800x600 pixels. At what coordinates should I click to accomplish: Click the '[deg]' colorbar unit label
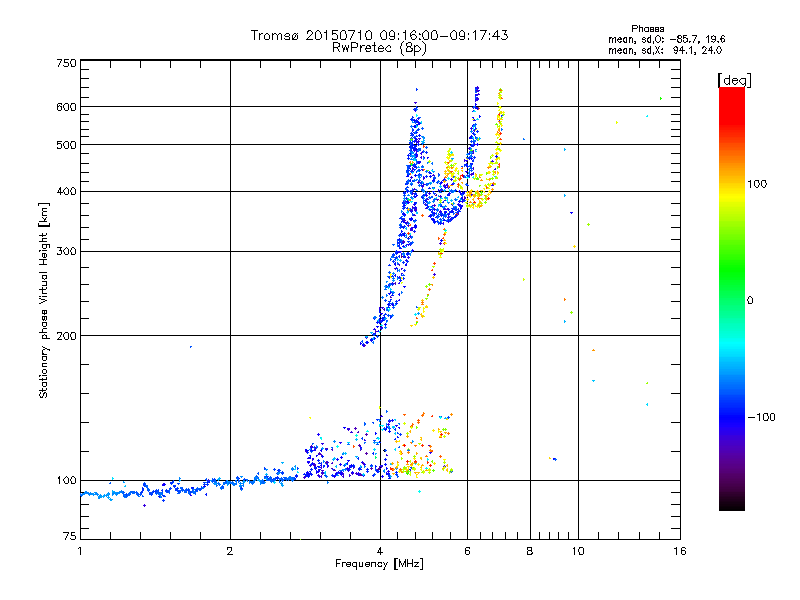tap(734, 80)
